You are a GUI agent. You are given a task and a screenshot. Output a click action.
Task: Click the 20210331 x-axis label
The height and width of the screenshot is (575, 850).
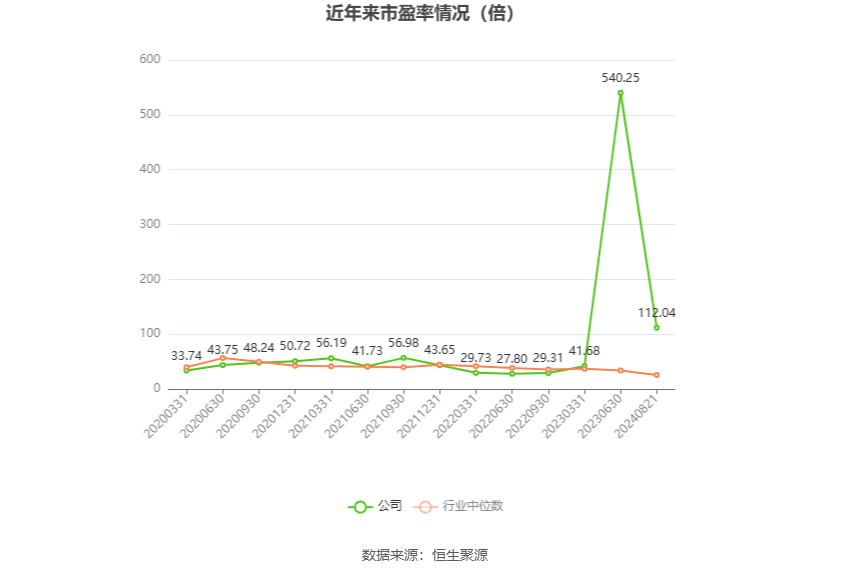[x=311, y=416]
